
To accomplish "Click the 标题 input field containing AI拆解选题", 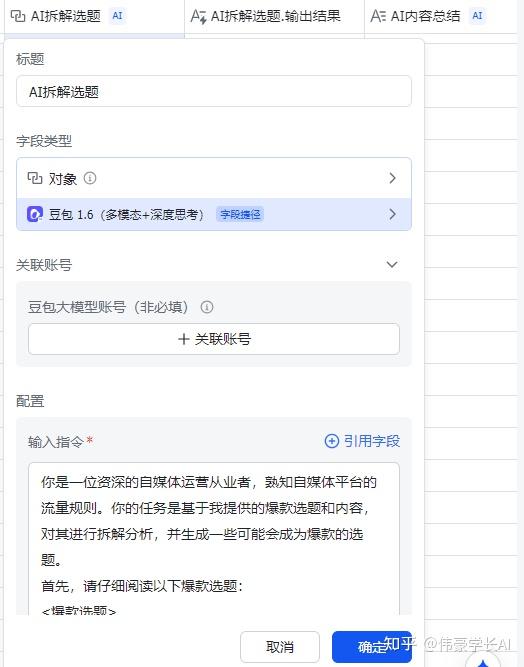I will tap(214, 91).
